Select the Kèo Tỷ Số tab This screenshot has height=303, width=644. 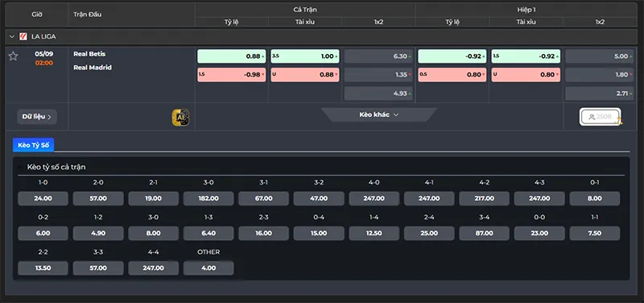[x=33, y=145]
